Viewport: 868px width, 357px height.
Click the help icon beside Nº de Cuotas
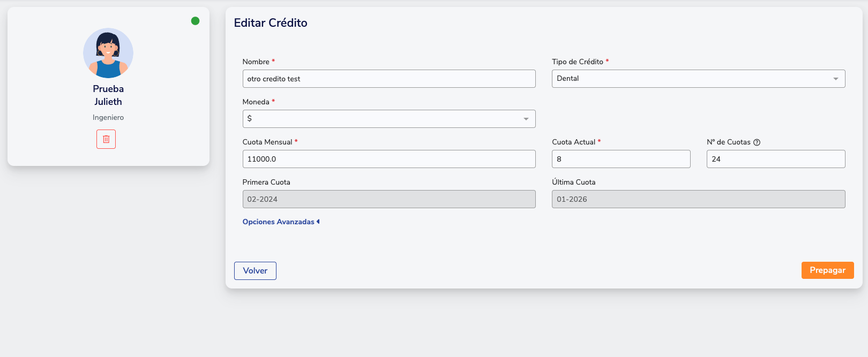point(757,142)
